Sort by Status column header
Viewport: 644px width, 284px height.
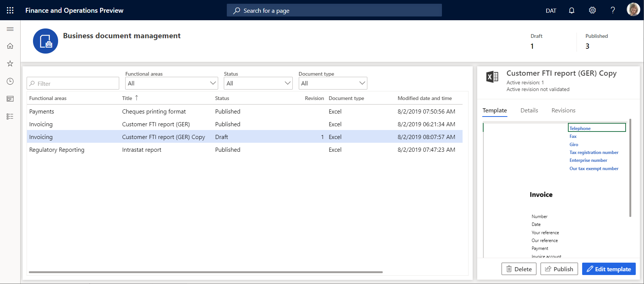[222, 98]
